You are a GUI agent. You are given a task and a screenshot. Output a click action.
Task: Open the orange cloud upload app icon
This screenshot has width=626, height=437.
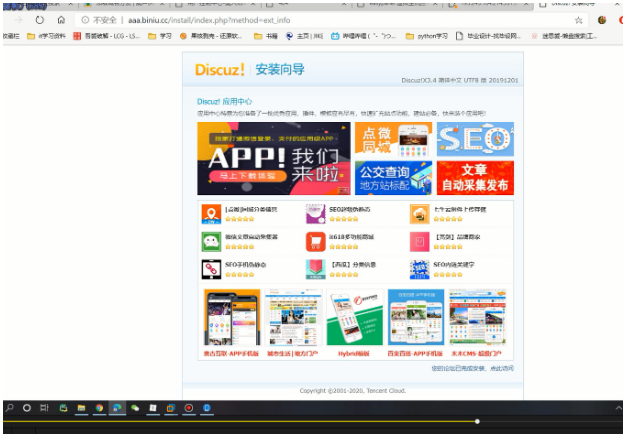(x=420, y=214)
